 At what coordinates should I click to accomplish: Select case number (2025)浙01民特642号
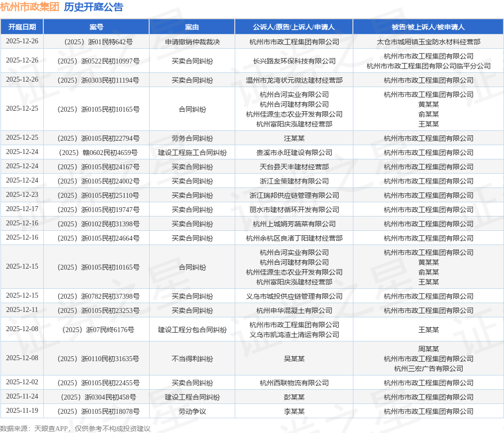(98, 42)
